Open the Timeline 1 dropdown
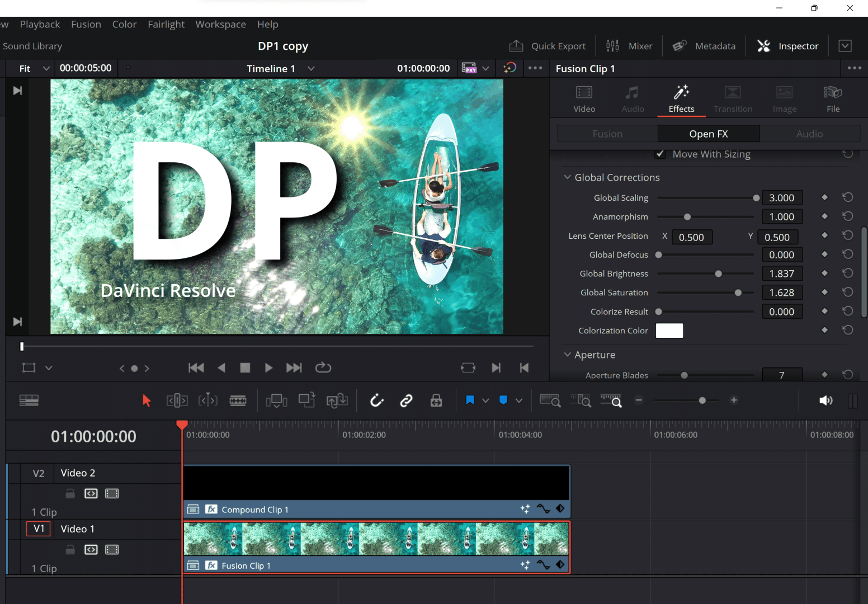Screen dimensions: 868x604 [311, 68]
